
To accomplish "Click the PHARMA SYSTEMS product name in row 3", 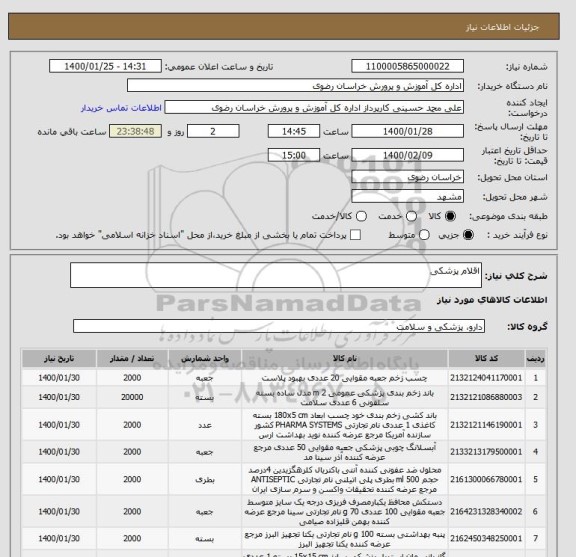I will coord(345,425).
